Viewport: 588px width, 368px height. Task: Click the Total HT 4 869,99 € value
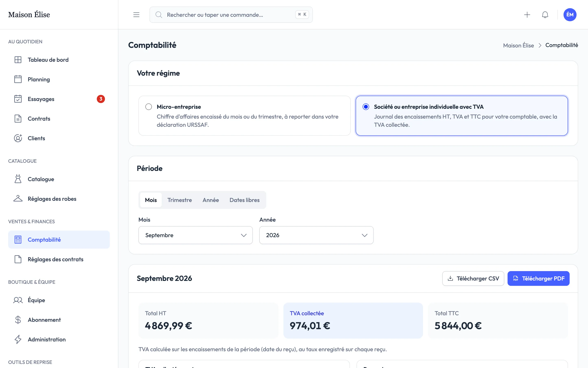(x=168, y=326)
